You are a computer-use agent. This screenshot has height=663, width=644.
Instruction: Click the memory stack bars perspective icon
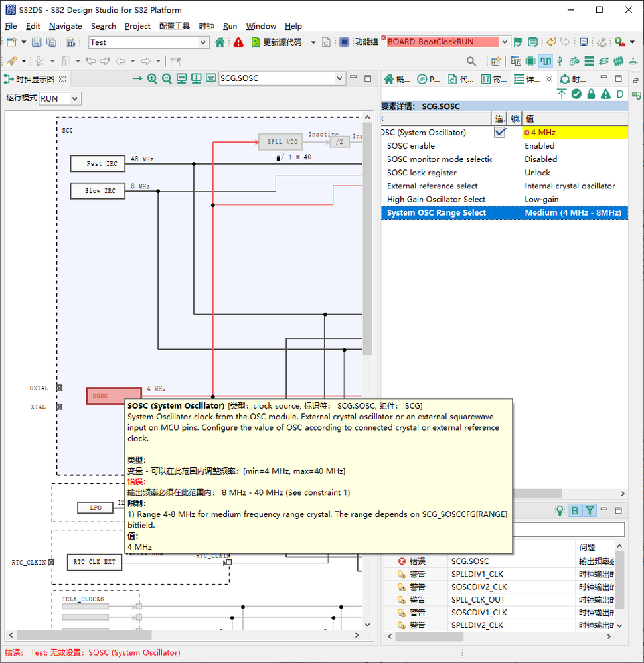pyautogui.click(x=589, y=61)
